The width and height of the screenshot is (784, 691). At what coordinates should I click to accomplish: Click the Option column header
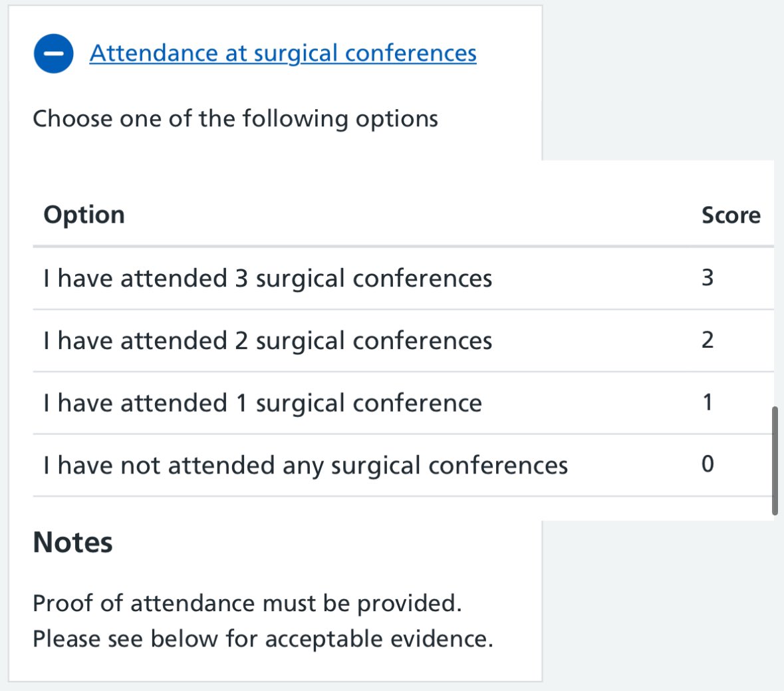click(84, 215)
